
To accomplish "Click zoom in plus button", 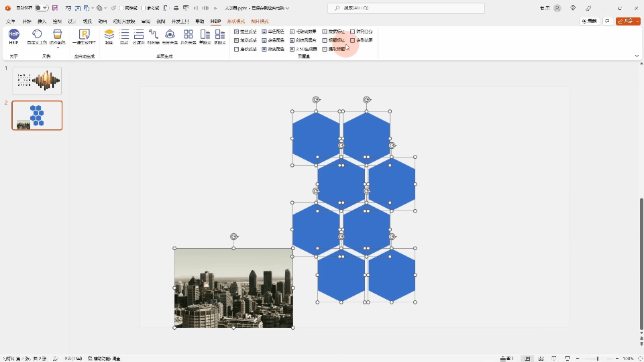I will click(617, 358).
